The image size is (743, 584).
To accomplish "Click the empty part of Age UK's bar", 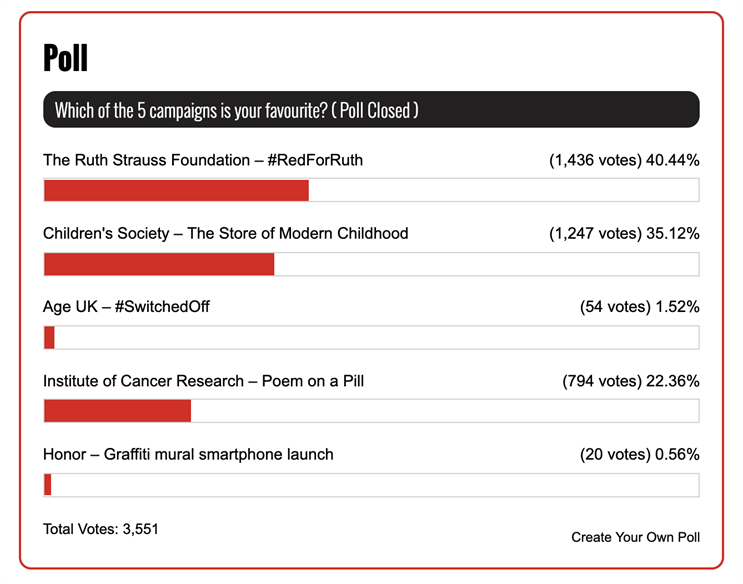I will click(x=377, y=338).
